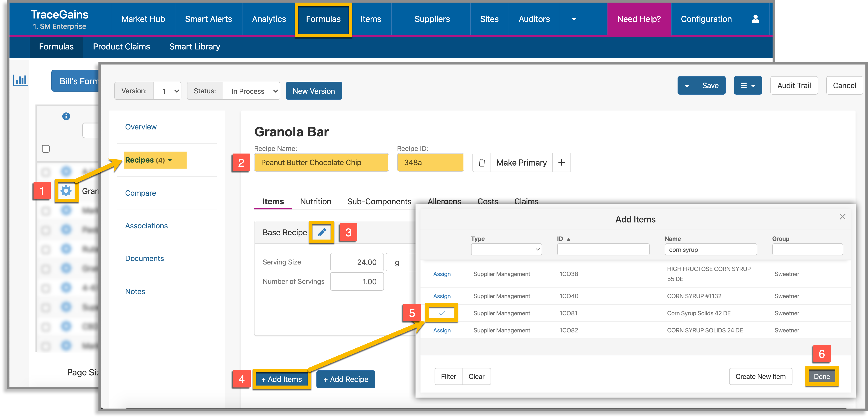Click the Recipe ID field
The width and height of the screenshot is (868, 418).
click(x=431, y=163)
